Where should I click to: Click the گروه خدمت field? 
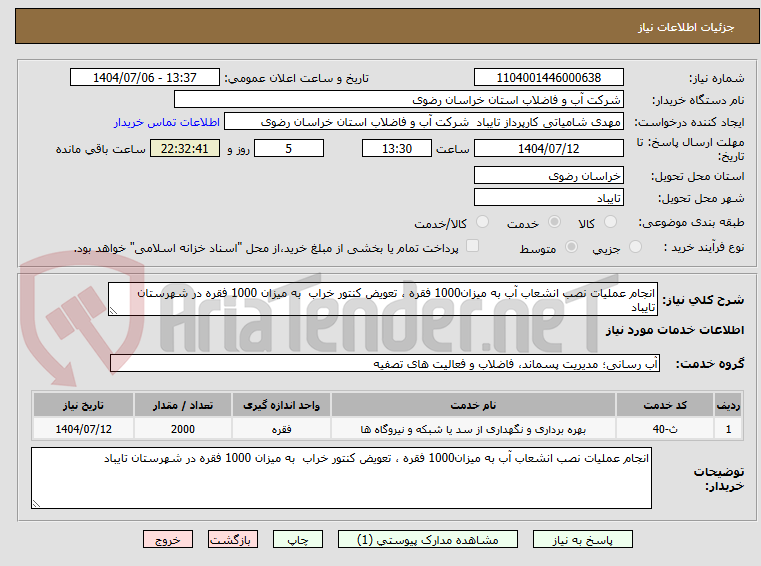click(x=385, y=364)
